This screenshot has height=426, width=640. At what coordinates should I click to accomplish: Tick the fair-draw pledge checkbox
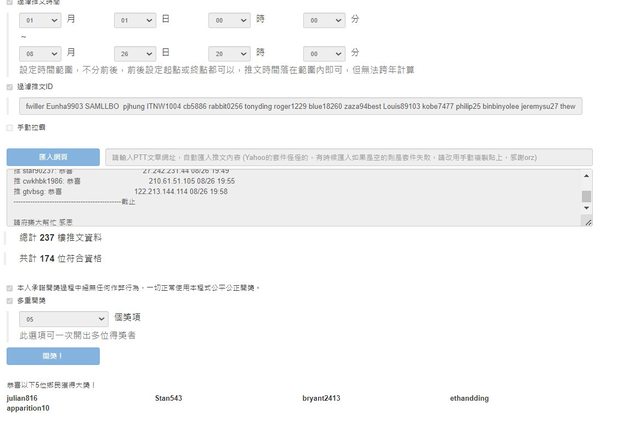pos(10,288)
